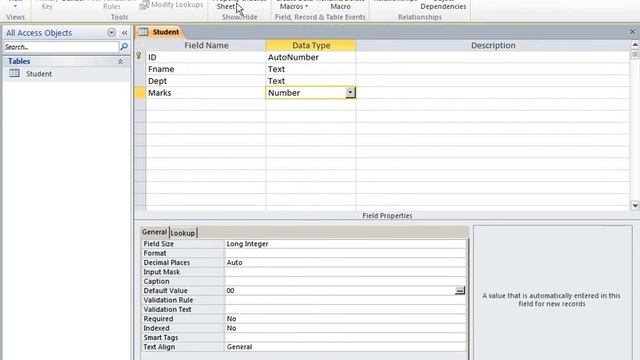Click the Required property value No
Image resolution: width=640 pixels, height=360 pixels.
point(345,319)
